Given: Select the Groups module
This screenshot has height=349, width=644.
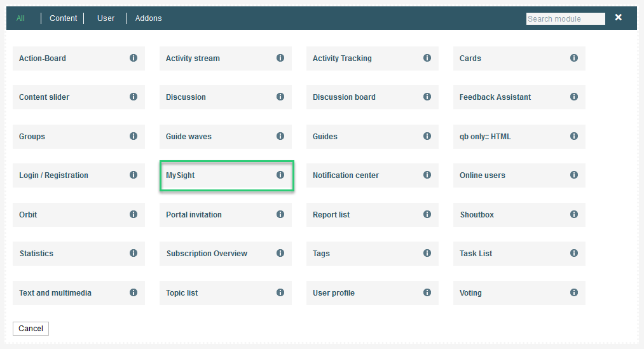Looking at the screenshot, I should [79, 136].
